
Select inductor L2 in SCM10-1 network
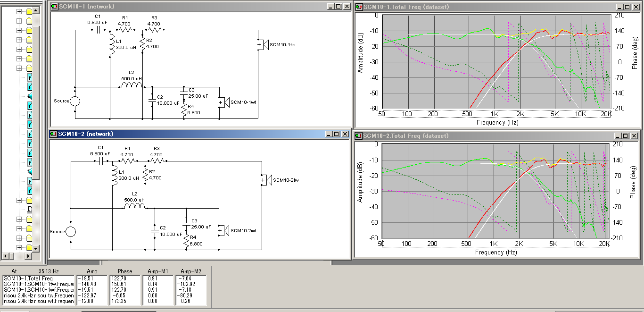tap(132, 85)
